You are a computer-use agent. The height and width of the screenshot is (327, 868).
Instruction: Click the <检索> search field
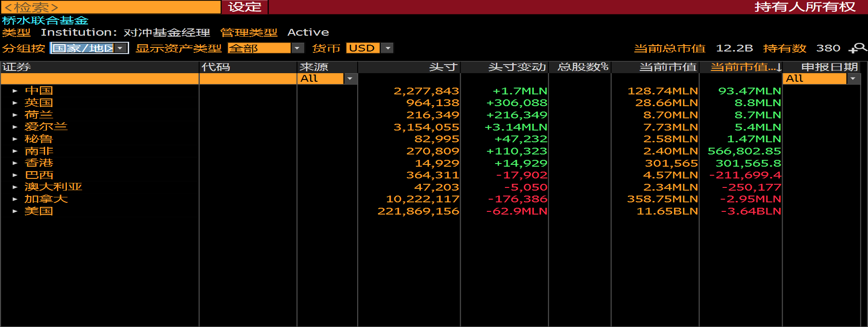point(111,7)
